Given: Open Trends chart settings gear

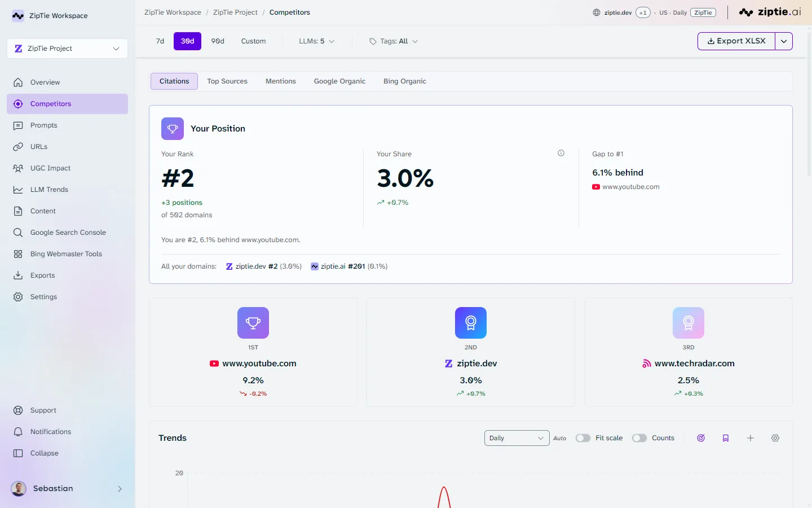Looking at the screenshot, I should (775, 438).
